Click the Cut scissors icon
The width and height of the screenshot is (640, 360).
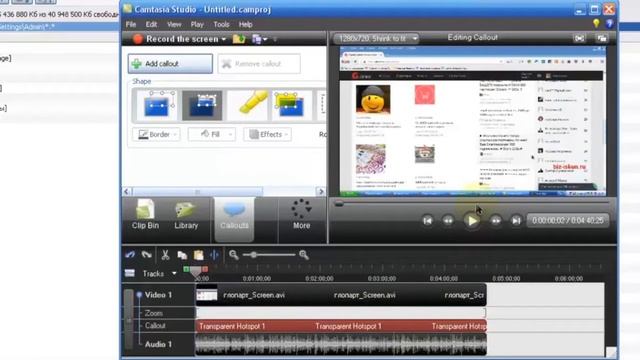[x=165, y=255]
